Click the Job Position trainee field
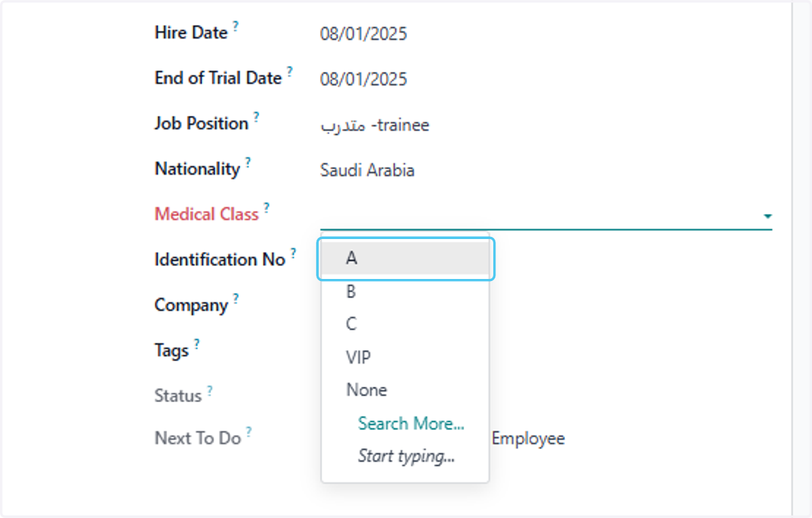This screenshot has width=812, height=518. pyautogui.click(x=374, y=125)
